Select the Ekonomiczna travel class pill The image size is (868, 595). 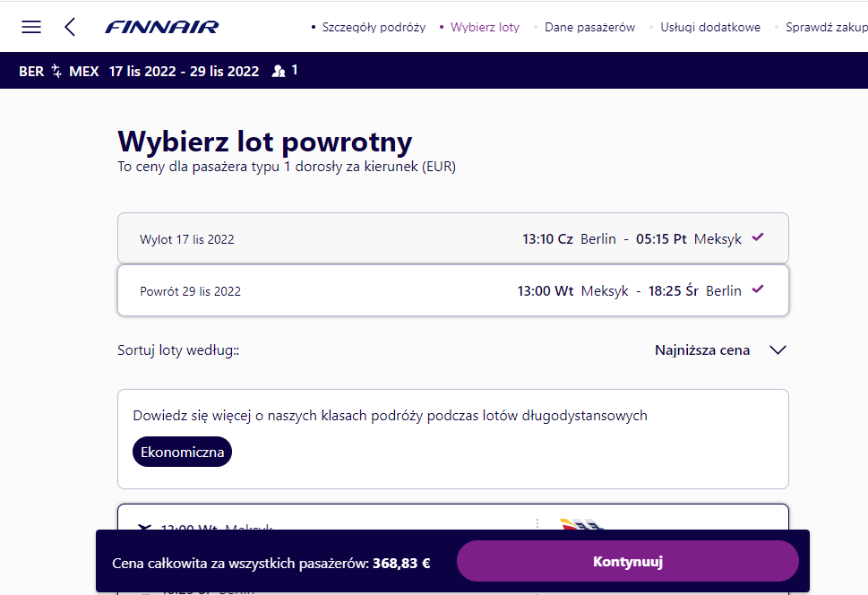click(x=182, y=452)
